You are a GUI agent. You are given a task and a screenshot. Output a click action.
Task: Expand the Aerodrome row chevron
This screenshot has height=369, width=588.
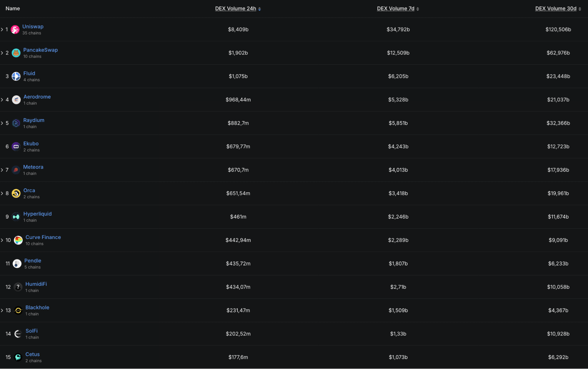point(2,100)
